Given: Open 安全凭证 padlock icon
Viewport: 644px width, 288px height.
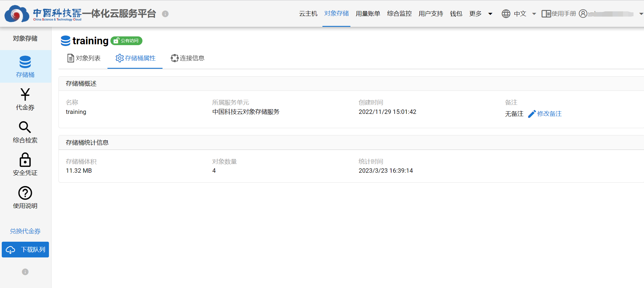Looking at the screenshot, I should tap(25, 160).
